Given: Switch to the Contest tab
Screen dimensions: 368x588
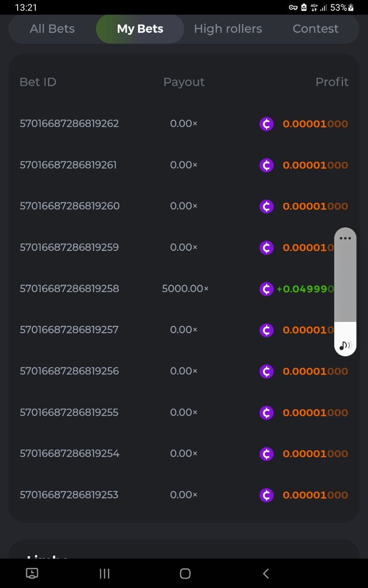Looking at the screenshot, I should coord(315,29).
